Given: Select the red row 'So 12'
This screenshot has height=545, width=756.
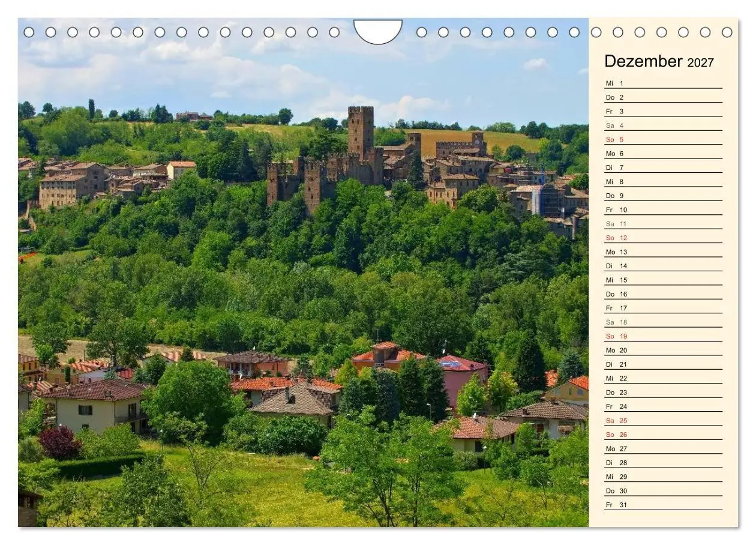Looking at the screenshot, I should point(663,238).
